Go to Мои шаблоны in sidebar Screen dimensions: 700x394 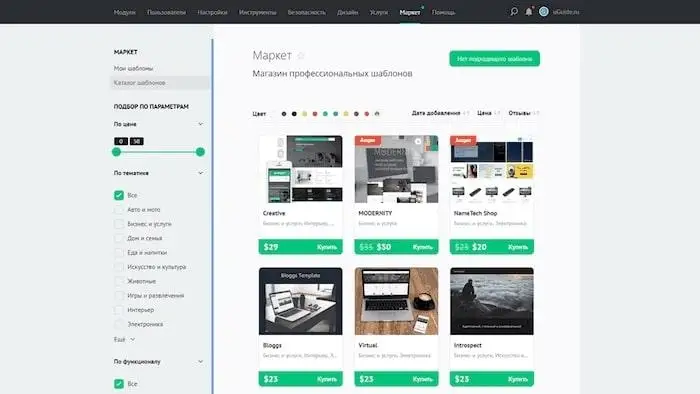[x=133, y=68]
